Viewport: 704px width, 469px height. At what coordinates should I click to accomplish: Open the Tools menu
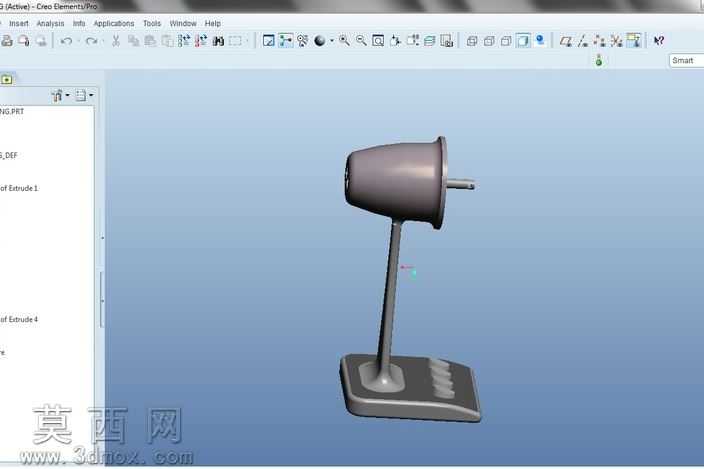(x=152, y=23)
